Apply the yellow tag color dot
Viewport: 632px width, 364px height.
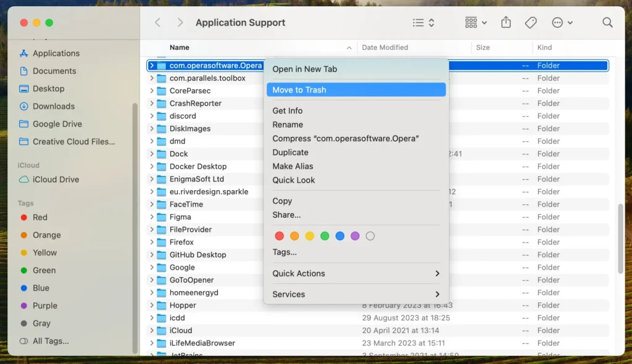310,236
